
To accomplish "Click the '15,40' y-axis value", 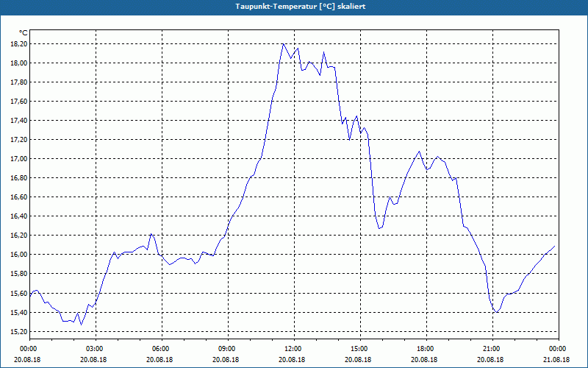I will click(18, 312).
